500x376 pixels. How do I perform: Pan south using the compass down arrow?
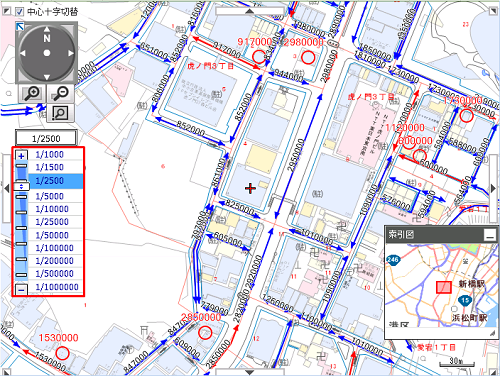coord(47,77)
